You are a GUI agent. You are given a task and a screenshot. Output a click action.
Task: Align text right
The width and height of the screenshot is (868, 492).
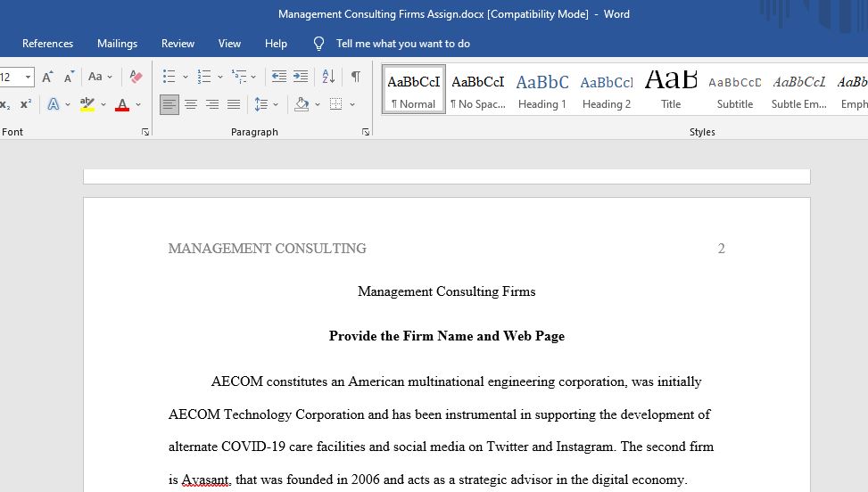pyautogui.click(x=212, y=104)
